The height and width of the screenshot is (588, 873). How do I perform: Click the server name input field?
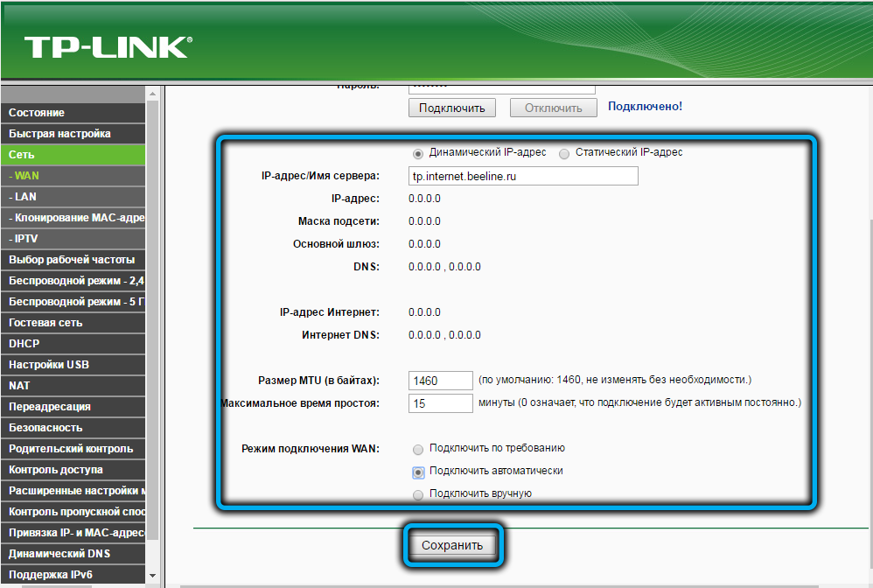click(523, 176)
